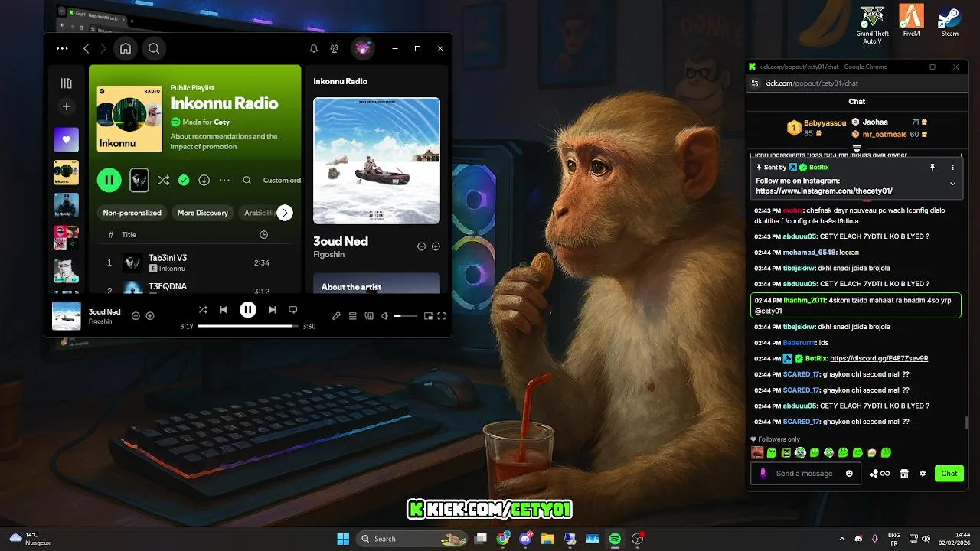Screen dimensions: 980x551
Task: Skip to previous track
Action: (x=224, y=310)
